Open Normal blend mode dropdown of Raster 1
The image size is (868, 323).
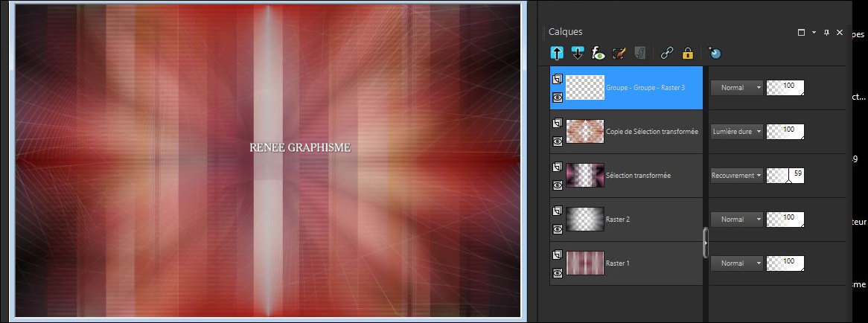pos(737,263)
